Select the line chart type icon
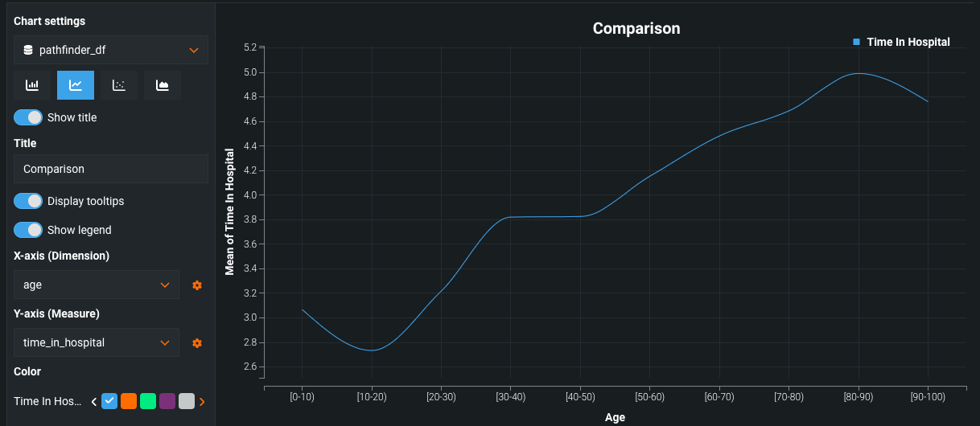The width and height of the screenshot is (980, 426). [76, 85]
